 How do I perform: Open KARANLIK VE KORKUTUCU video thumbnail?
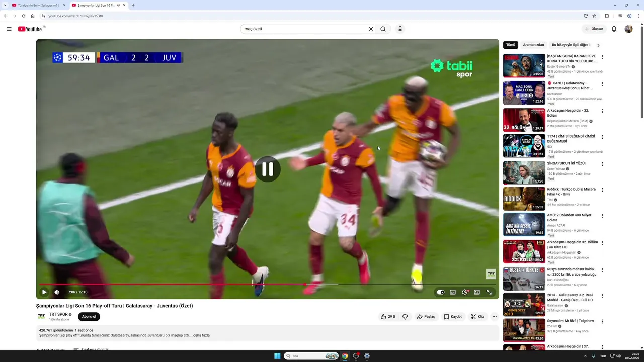[524, 65]
